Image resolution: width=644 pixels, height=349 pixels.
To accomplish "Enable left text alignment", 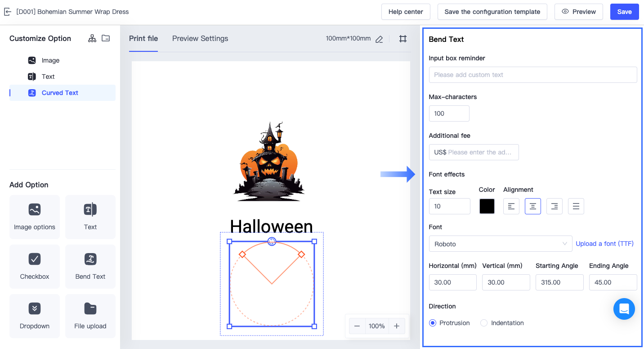I will coord(511,206).
